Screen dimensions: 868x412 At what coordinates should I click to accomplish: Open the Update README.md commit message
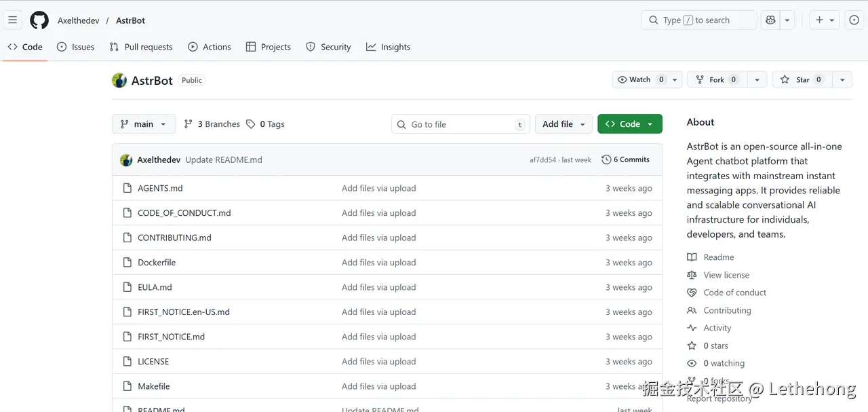[224, 160]
